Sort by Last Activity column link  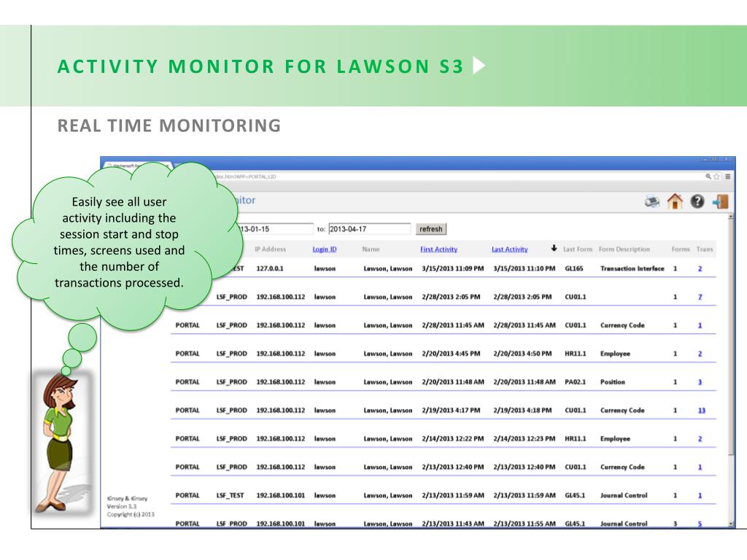click(x=510, y=249)
